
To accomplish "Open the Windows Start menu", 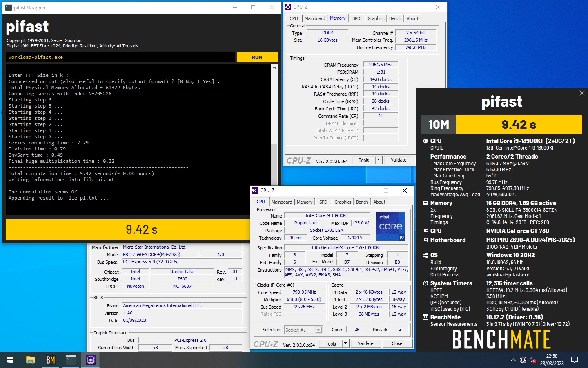I will click(10, 360).
